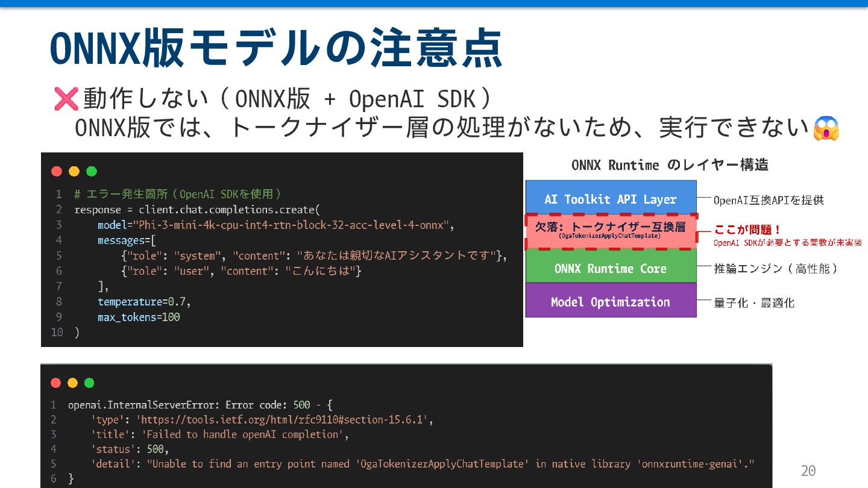Click the note OpenAI SDKが必要とする関数が未実装

click(x=787, y=243)
